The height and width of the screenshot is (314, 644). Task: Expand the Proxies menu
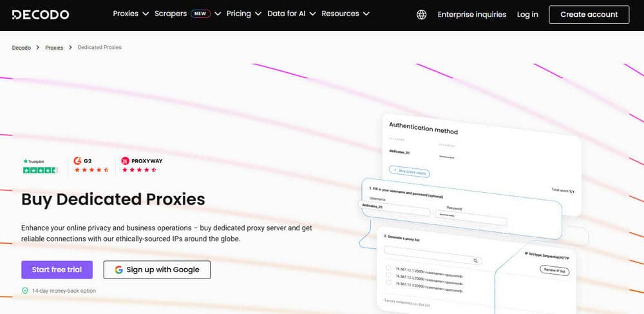point(131,14)
